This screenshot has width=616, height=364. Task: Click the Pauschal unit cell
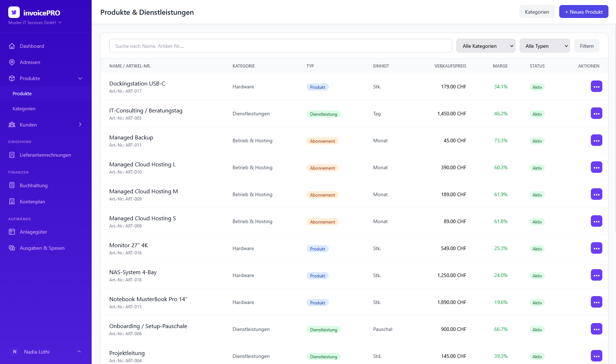383,329
